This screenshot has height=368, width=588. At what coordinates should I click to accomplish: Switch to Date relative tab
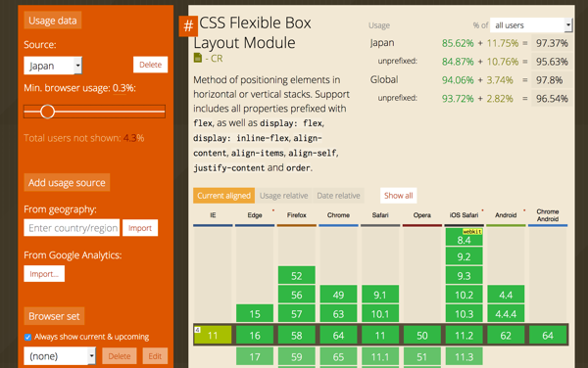[x=338, y=196]
